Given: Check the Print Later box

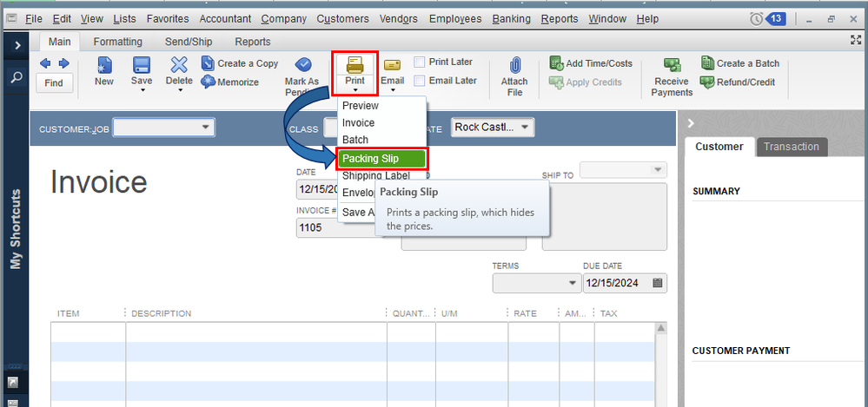Looking at the screenshot, I should (x=420, y=62).
